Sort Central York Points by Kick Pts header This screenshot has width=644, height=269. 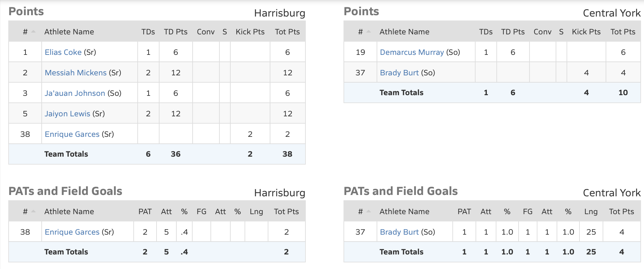[586, 32]
